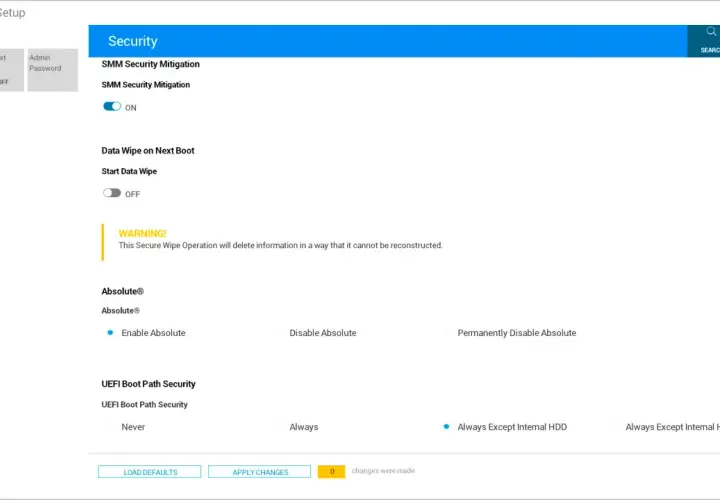Click the Data Wipe on Next Boot heading
720x500 pixels.
click(148, 151)
